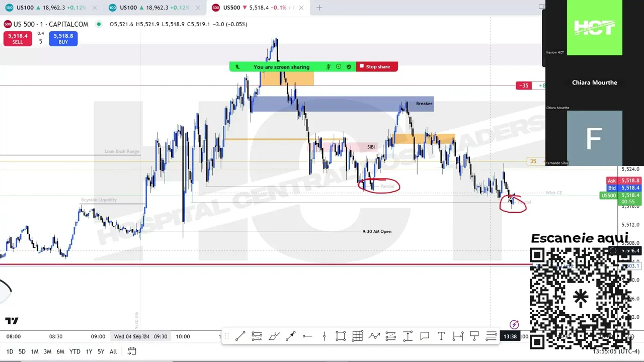Open the go-to-date calendar icon
This screenshot has height=362, width=644.
coord(132,351)
